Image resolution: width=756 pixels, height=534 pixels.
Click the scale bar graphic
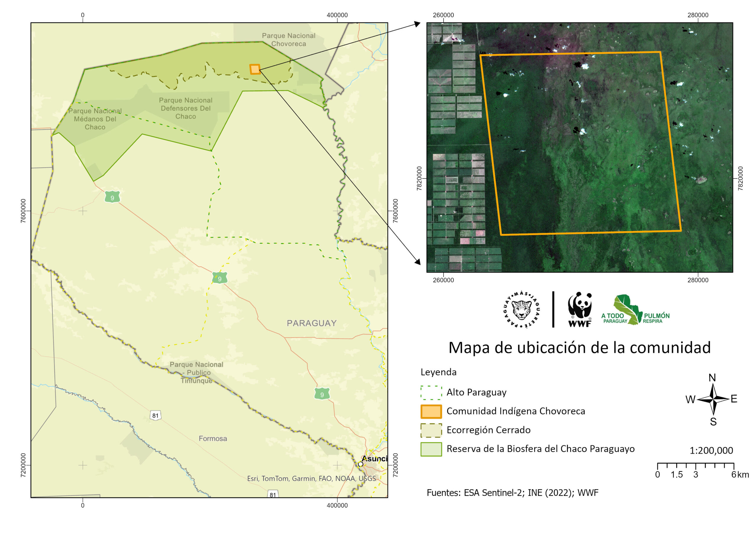tap(695, 465)
